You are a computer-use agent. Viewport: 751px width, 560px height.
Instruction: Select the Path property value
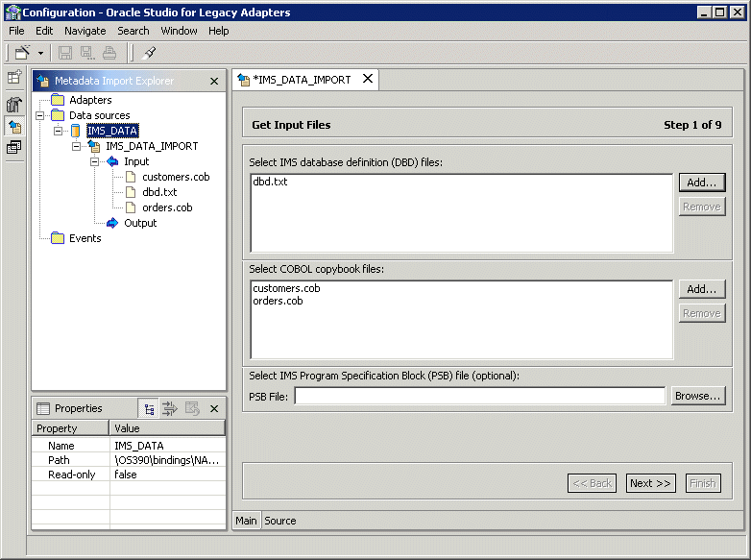[x=167, y=460]
